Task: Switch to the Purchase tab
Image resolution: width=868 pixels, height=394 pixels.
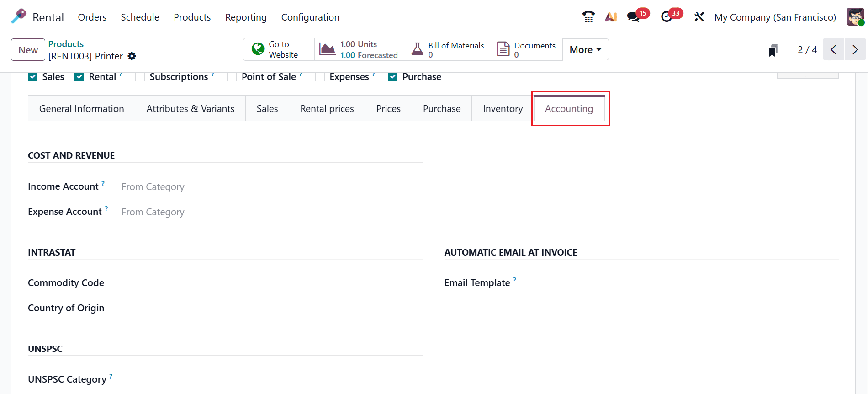Action: coord(442,108)
